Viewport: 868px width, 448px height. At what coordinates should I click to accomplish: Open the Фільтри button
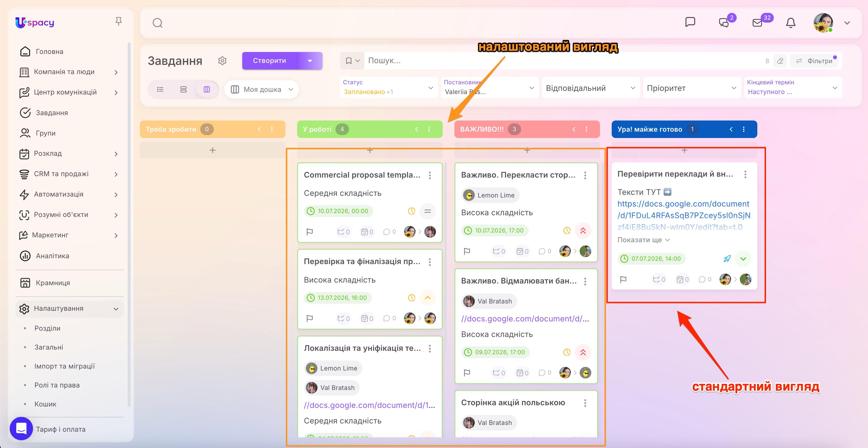click(x=814, y=61)
